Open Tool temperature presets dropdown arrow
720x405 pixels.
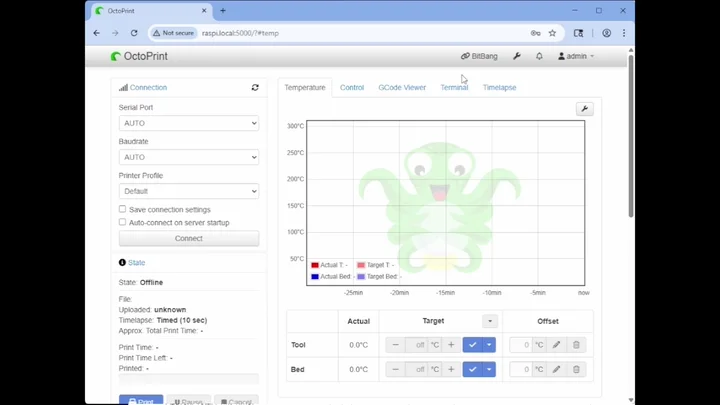pyautogui.click(x=489, y=345)
